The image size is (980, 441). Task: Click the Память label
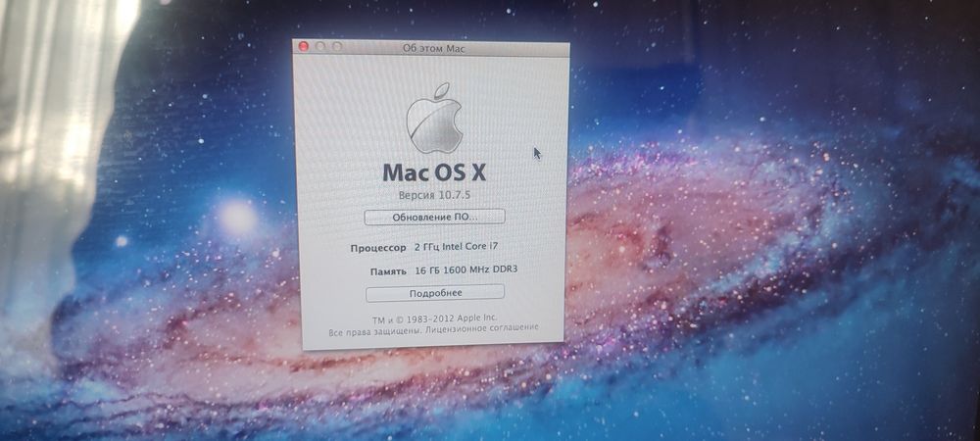tap(387, 271)
